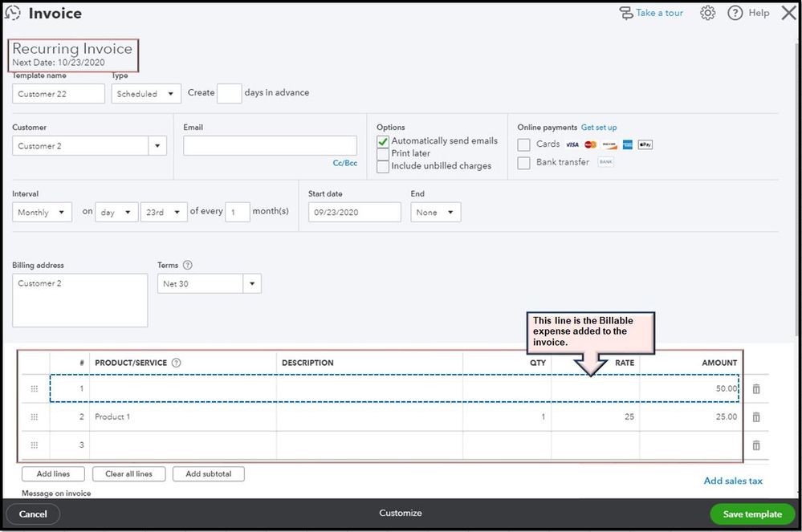Image resolution: width=802 pixels, height=532 pixels.
Task: Uncheck Automatically send emails
Action: 383,141
